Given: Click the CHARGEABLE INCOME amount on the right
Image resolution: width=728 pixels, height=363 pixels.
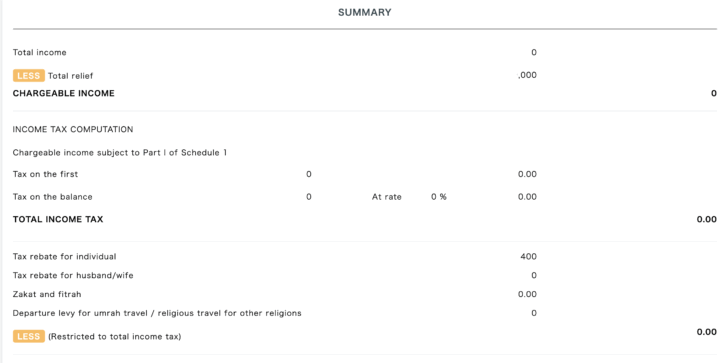Looking at the screenshot, I should pyautogui.click(x=714, y=93).
